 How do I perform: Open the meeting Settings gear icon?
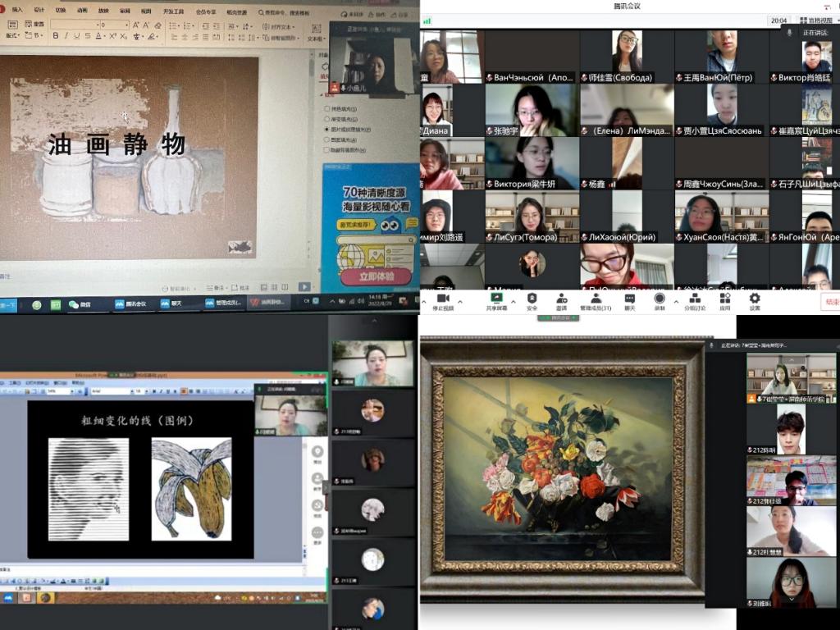[755, 298]
